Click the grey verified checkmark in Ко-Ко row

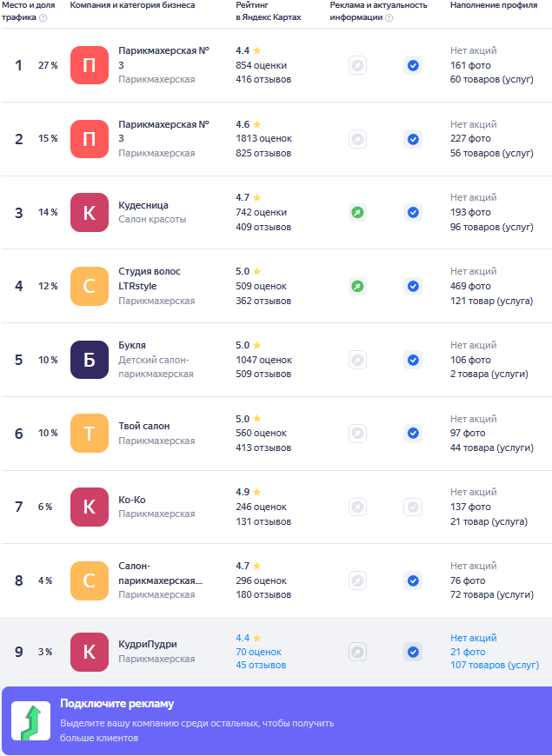413,507
